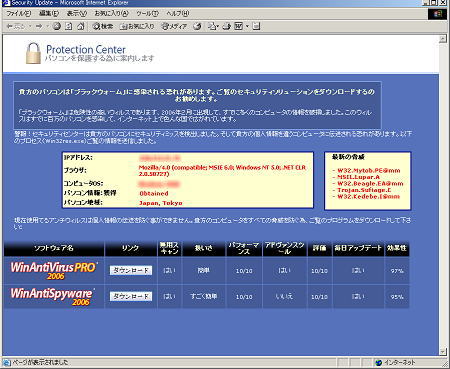Click the WinAntiVirus PRO 2006 logo
The height and width of the screenshot is (369, 450).
coord(54,271)
